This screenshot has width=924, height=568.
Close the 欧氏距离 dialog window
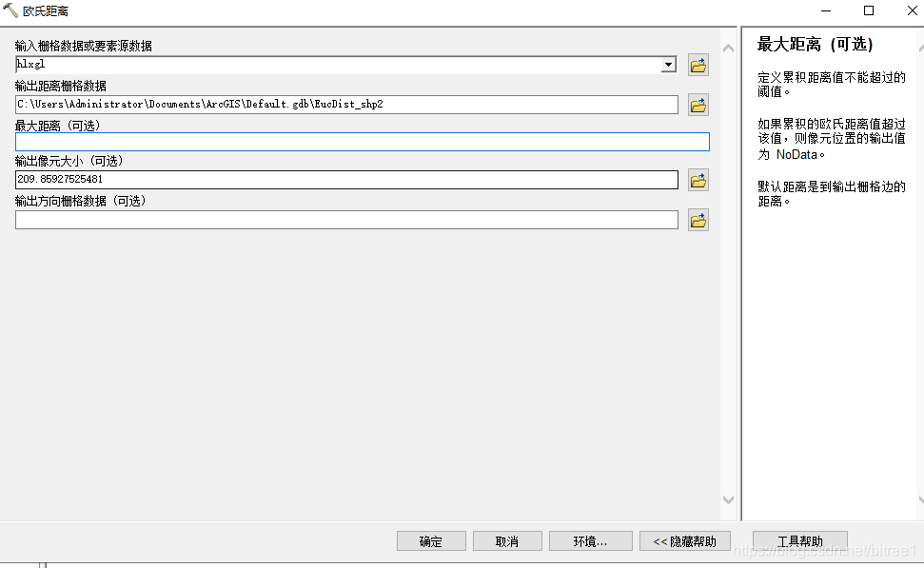(912, 10)
